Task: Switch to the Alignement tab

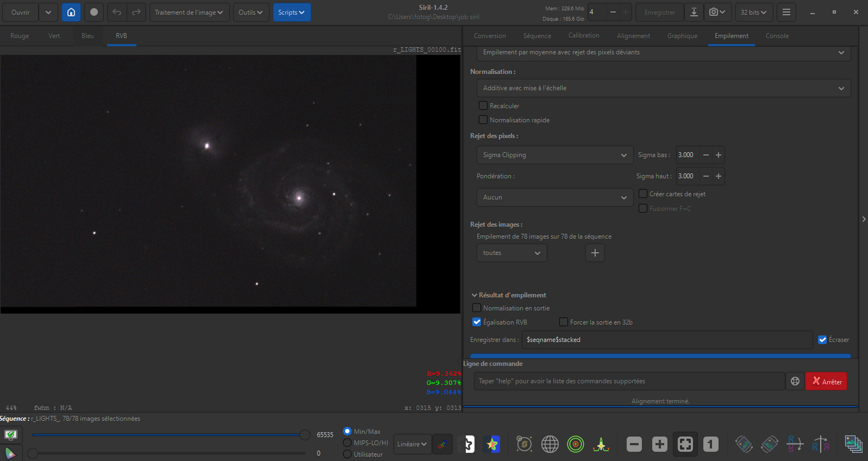Action: [633, 36]
